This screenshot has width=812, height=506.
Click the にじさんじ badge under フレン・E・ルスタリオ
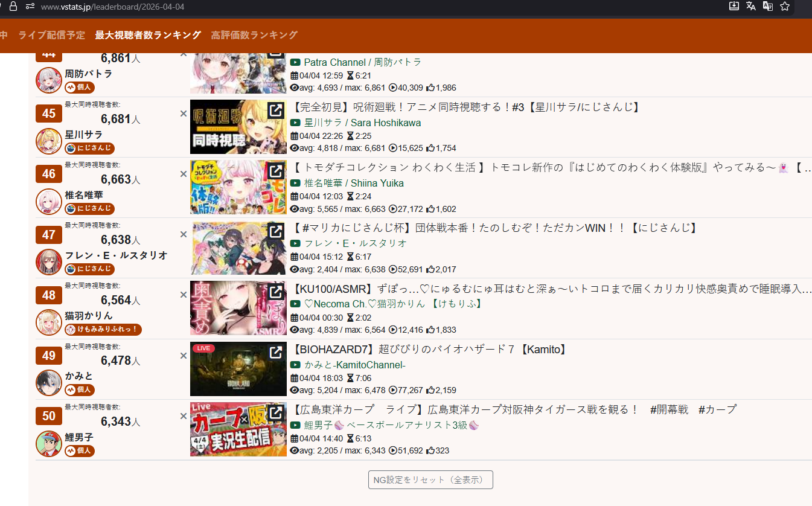click(x=89, y=269)
